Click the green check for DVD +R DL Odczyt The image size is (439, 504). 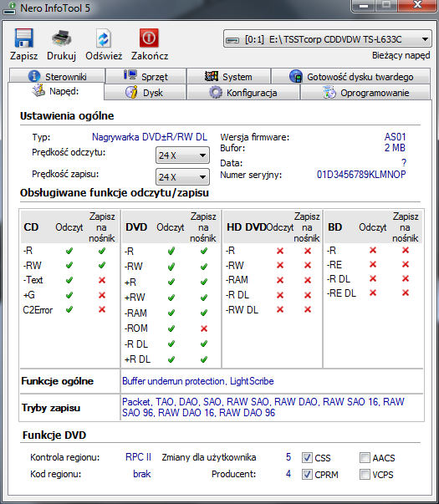pos(171,359)
